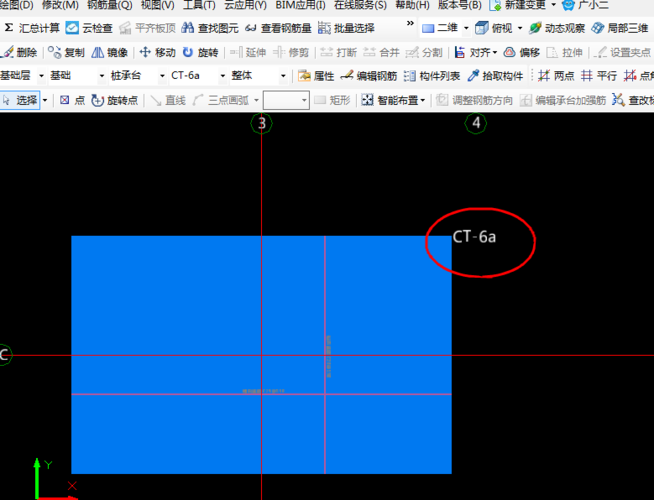Click the 平齐板顶 tool

pos(147,28)
